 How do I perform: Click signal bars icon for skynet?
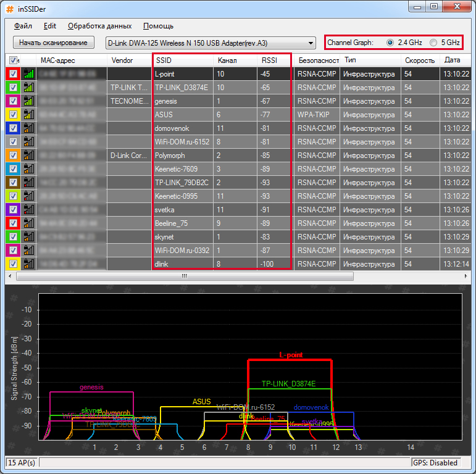point(29,237)
